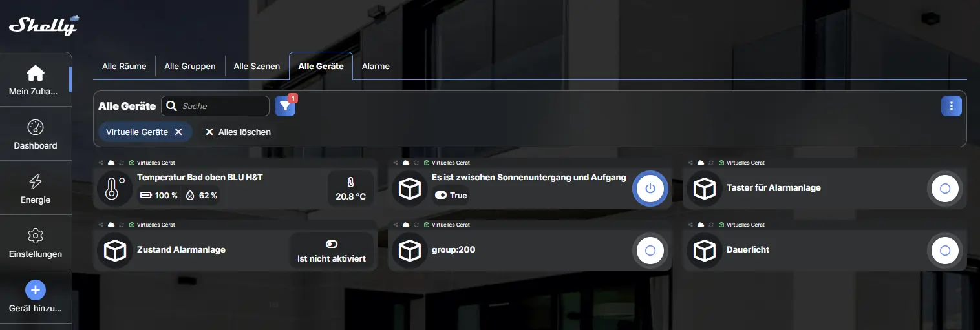This screenshot has height=330, width=980.
Task: Open the Alle Szenen tab
Action: tap(257, 66)
